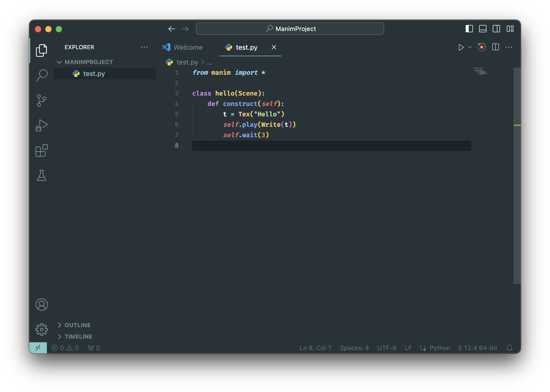The height and width of the screenshot is (392, 550).
Task: Open the Explorer view in activity bar
Action: [x=41, y=50]
